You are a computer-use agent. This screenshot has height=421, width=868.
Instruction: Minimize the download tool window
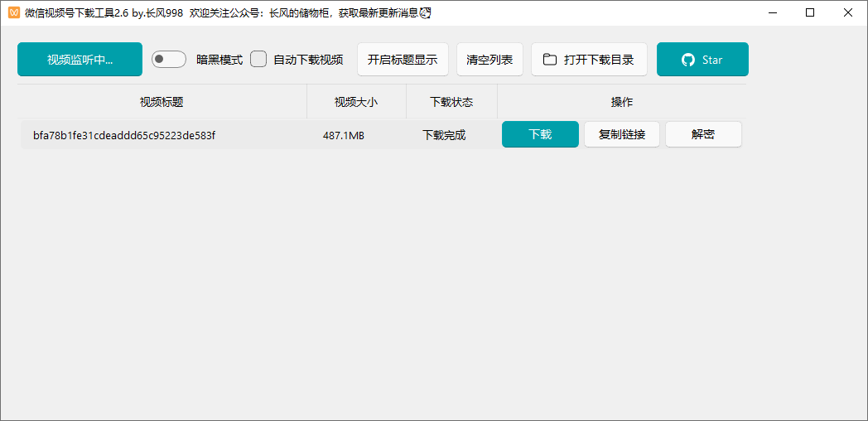(772, 12)
